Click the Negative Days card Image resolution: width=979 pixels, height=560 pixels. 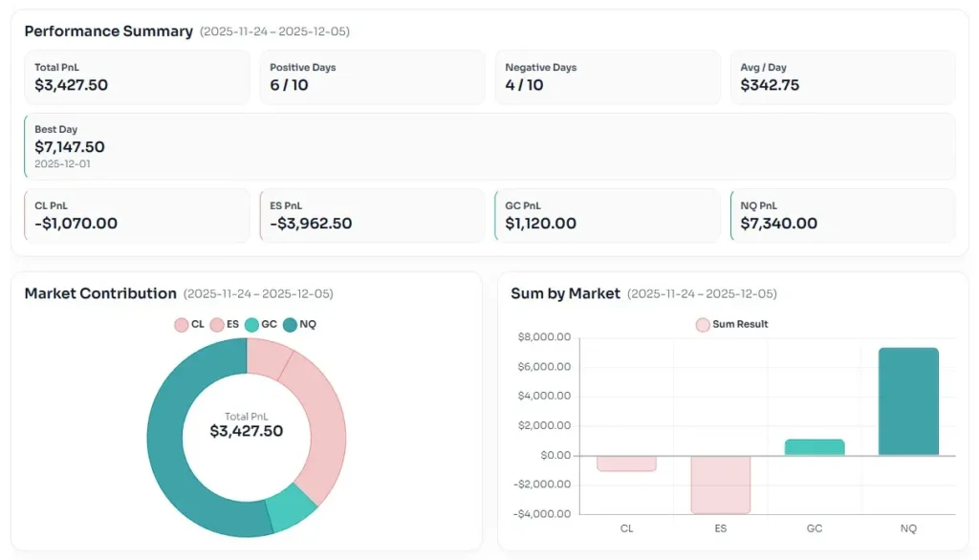pos(607,77)
